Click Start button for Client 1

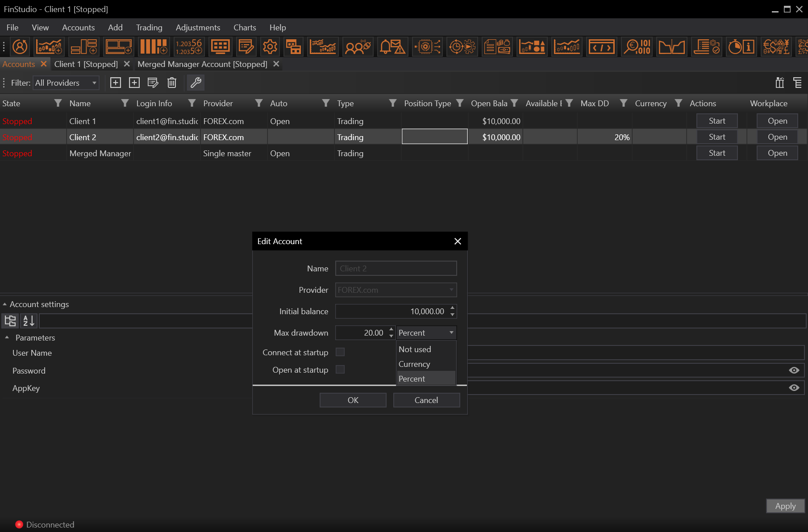(716, 121)
